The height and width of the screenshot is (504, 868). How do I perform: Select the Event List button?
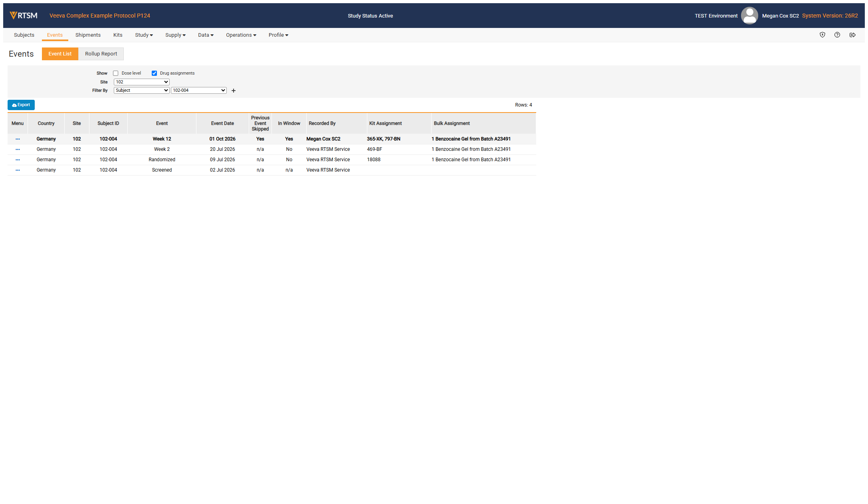tap(60, 54)
